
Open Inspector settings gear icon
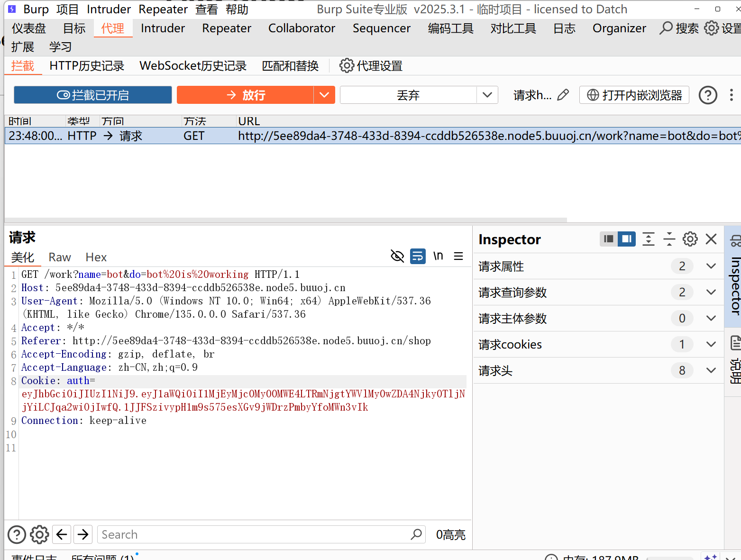[690, 239]
